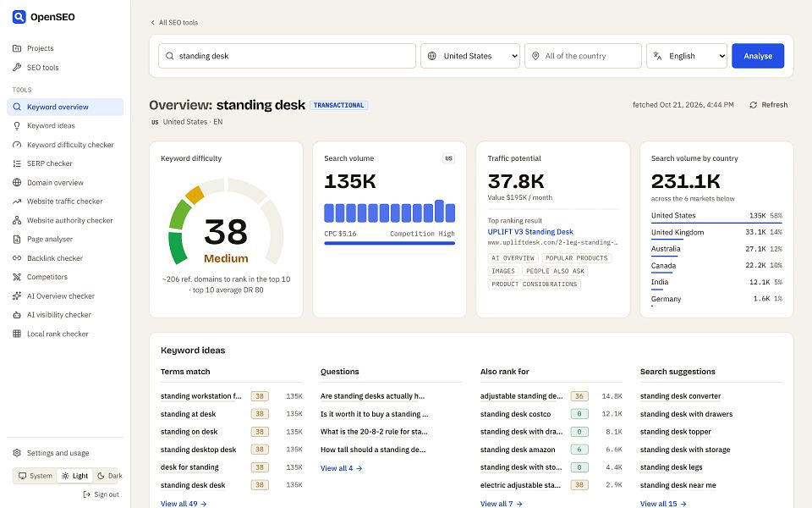The image size is (812, 508).
Task: Click the TRANSACTIONAL intent badge
Action: 338,105
